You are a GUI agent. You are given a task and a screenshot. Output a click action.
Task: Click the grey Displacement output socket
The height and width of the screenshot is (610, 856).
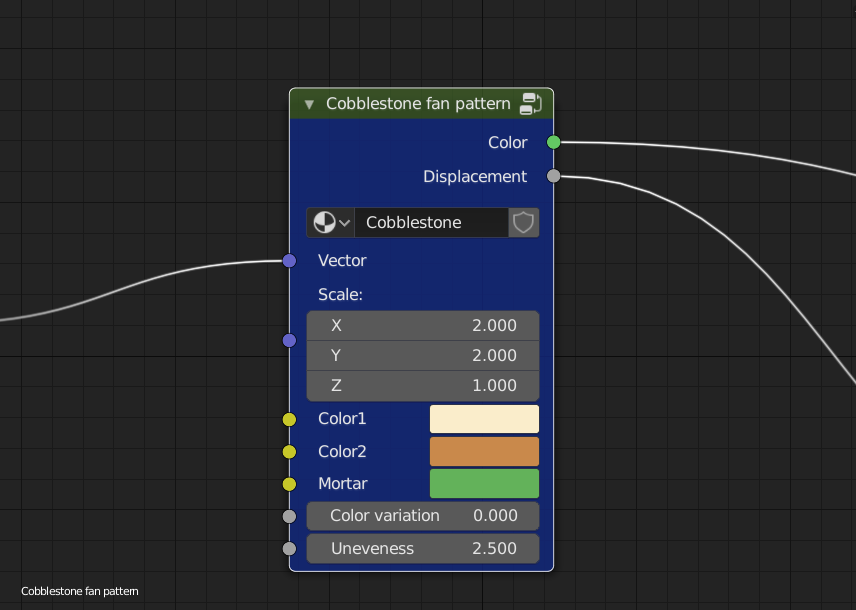point(554,176)
